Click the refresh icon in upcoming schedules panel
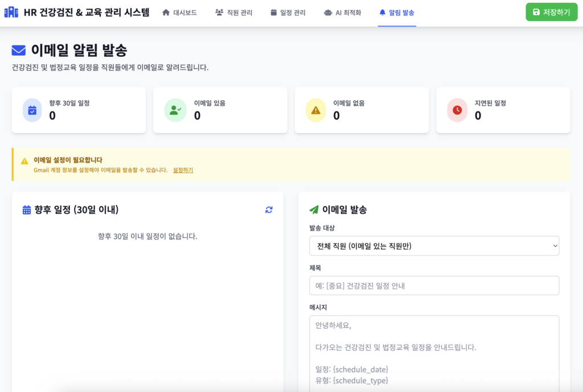The width and height of the screenshot is (583, 392). pyautogui.click(x=269, y=210)
